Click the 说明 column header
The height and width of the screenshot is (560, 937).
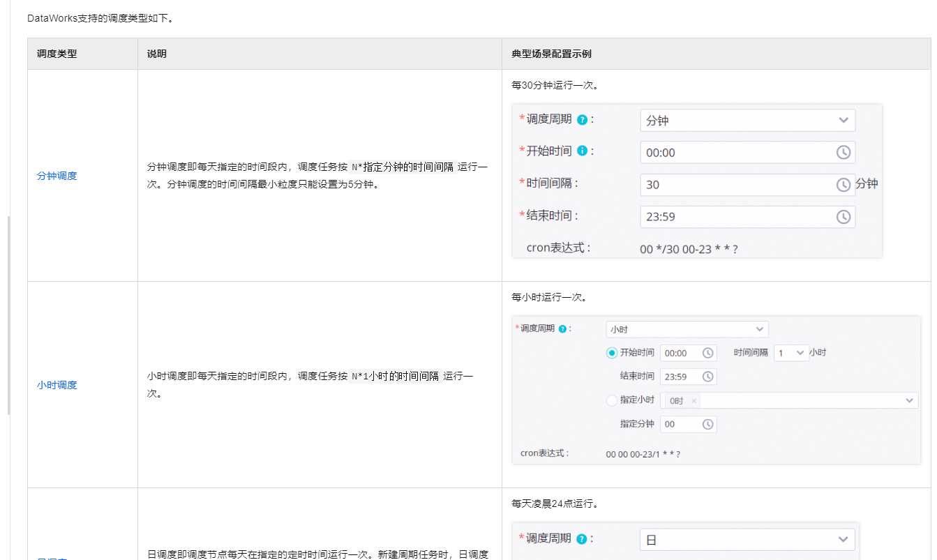pos(157,54)
